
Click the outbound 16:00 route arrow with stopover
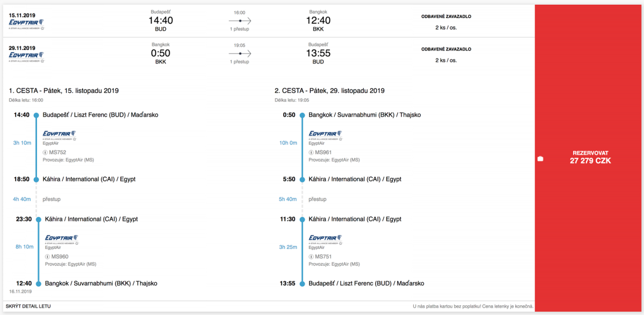tap(239, 20)
